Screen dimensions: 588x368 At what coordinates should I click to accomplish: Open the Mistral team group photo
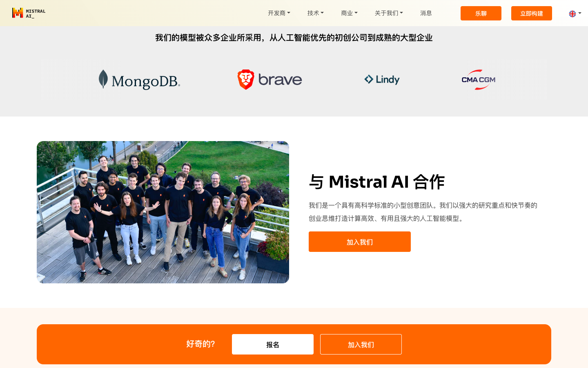point(163,212)
